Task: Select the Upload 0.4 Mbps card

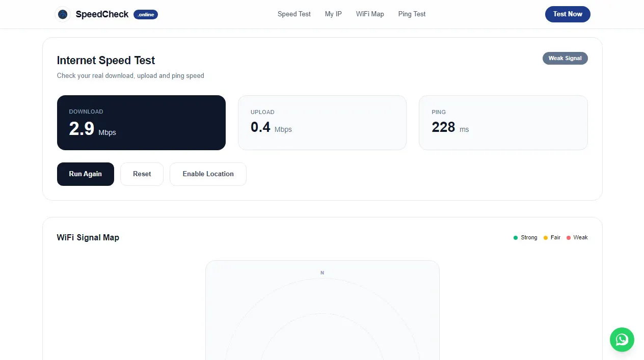Action: 322,123
